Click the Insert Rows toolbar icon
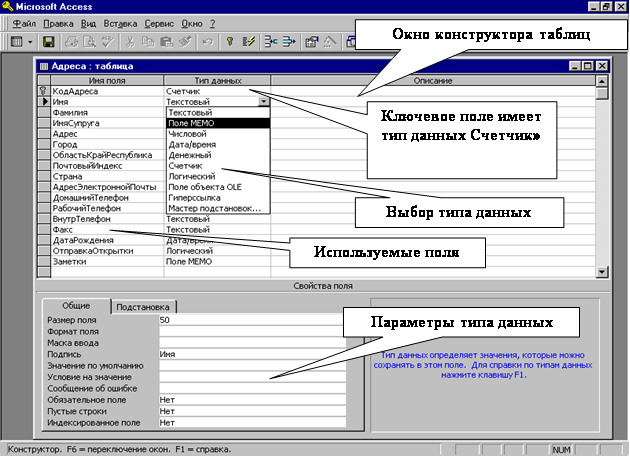This screenshot has height=456, width=630. (x=270, y=42)
